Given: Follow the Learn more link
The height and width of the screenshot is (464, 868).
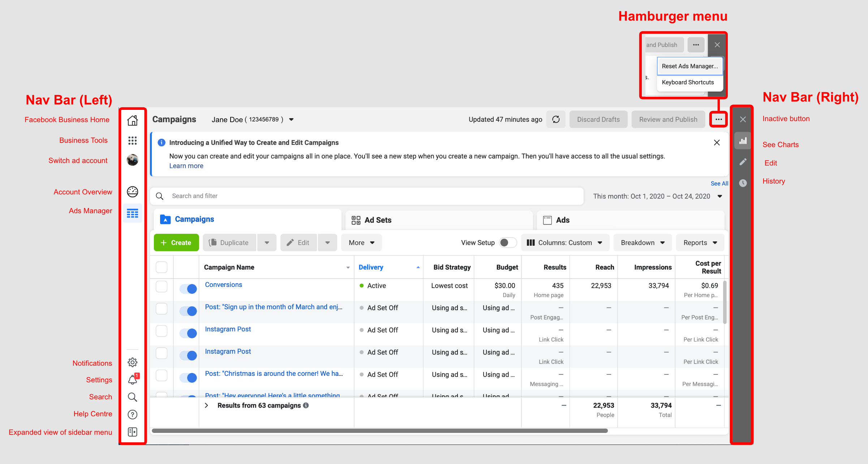Looking at the screenshot, I should tap(186, 166).
